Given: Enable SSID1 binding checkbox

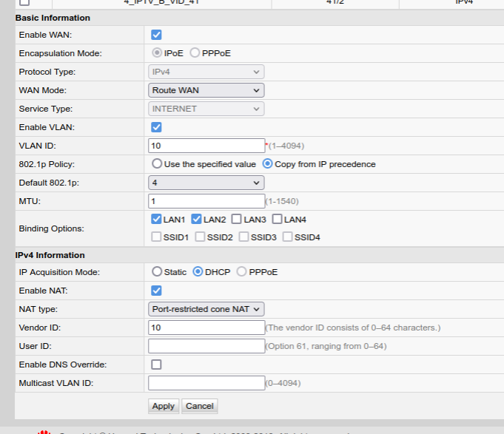Looking at the screenshot, I should point(156,237).
